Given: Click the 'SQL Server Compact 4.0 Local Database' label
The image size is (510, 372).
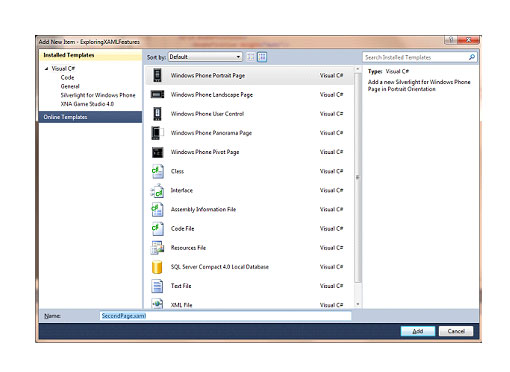Looking at the screenshot, I should (x=220, y=267).
